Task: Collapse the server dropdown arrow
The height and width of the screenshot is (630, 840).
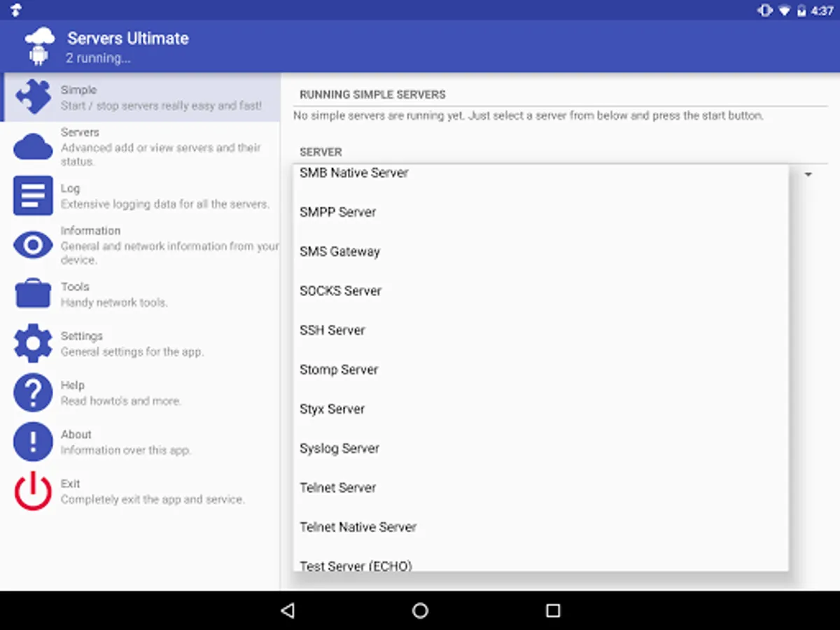Action: tap(808, 174)
